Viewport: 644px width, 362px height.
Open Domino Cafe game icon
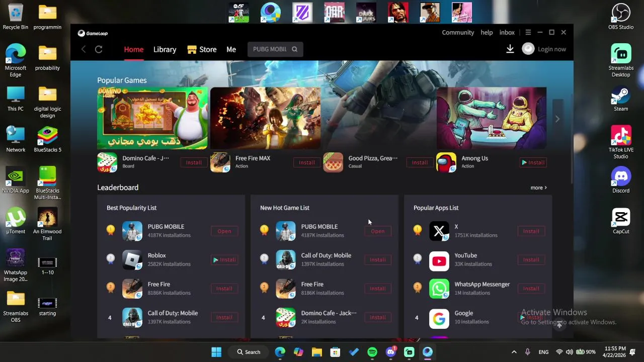(x=107, y=162)
